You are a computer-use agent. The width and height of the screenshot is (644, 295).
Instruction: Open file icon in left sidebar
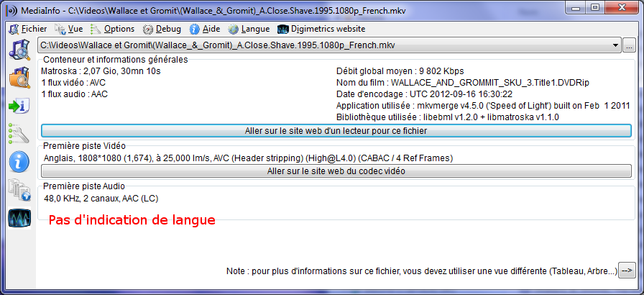point(19,50)
